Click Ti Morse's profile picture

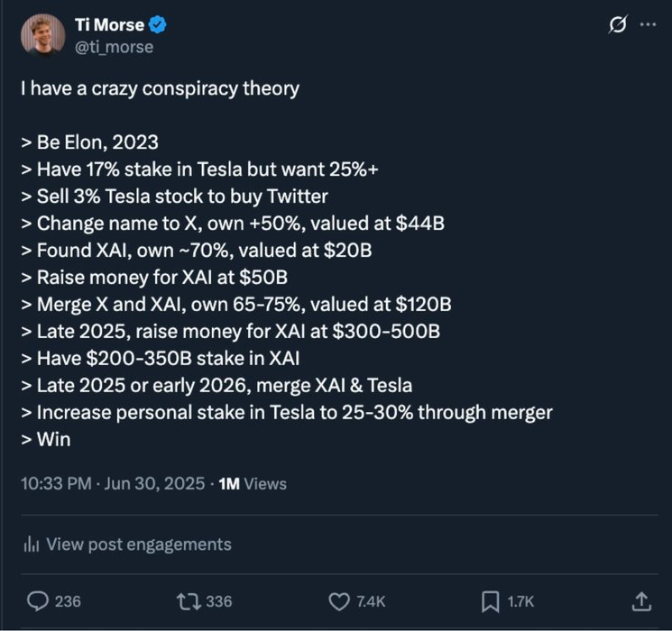(x=43, y=35)
